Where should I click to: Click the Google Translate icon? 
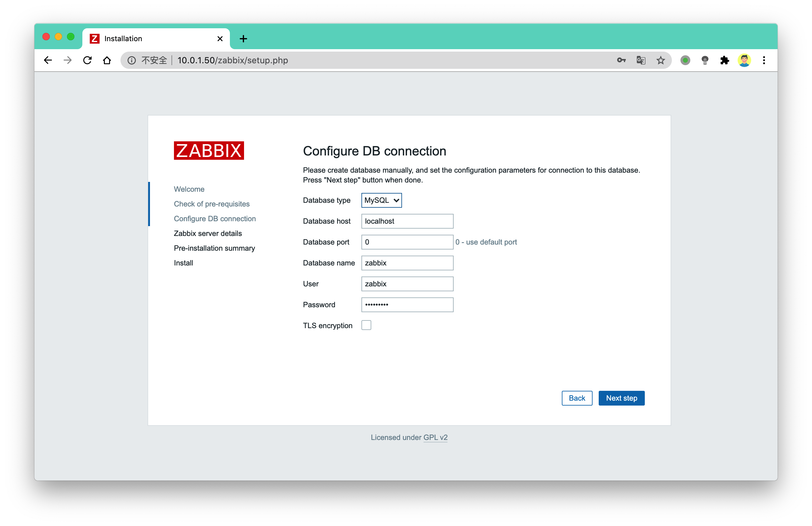pyautogui.click(x=641, y=61)
